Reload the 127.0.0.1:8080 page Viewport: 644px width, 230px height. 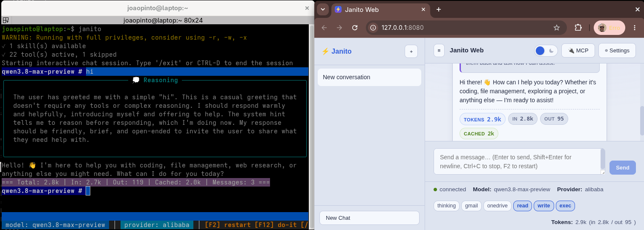[355, 28]
